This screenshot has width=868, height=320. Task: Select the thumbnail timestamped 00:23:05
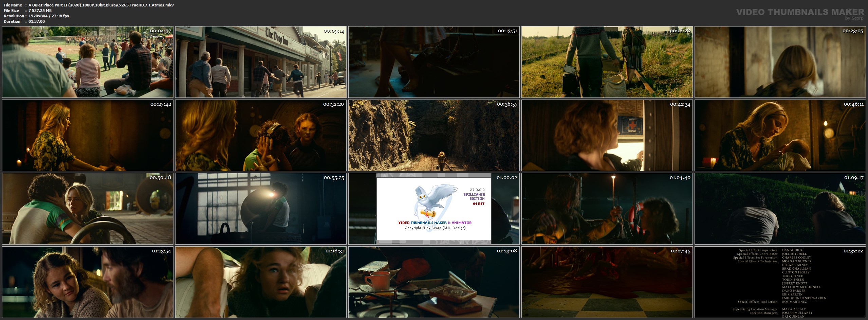[780, 62]
